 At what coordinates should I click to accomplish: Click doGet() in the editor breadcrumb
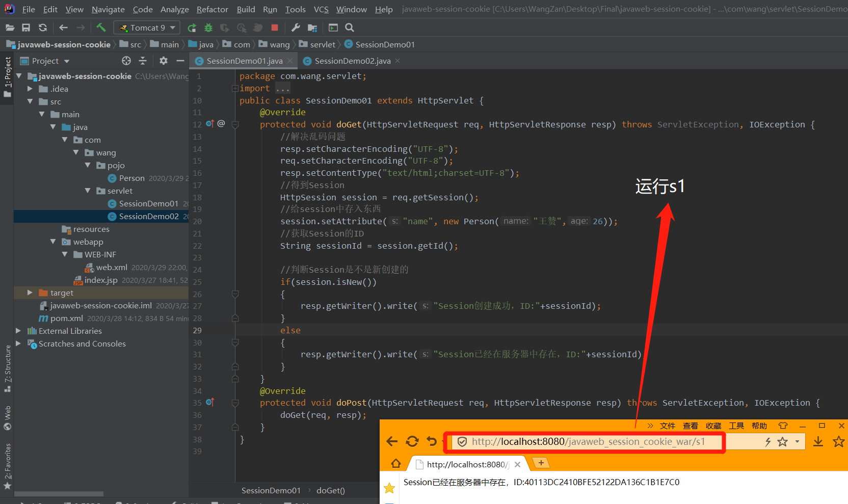pyautogui.click(x=330, y=490)
